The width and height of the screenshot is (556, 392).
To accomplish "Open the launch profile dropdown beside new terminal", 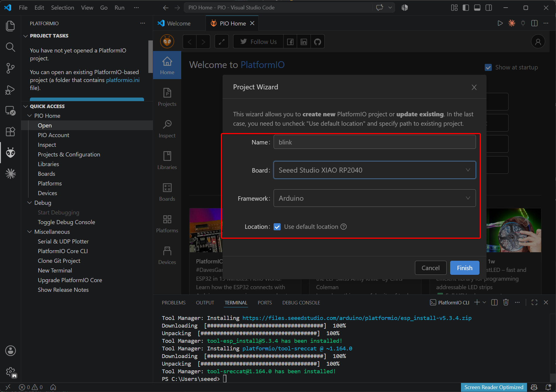I will coord(484,302).
